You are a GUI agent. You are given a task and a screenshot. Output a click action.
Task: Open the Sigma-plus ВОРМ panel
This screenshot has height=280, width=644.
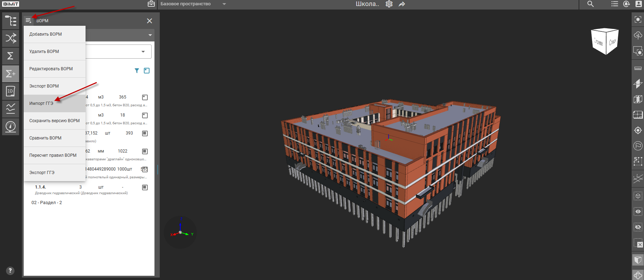point(11,73)
